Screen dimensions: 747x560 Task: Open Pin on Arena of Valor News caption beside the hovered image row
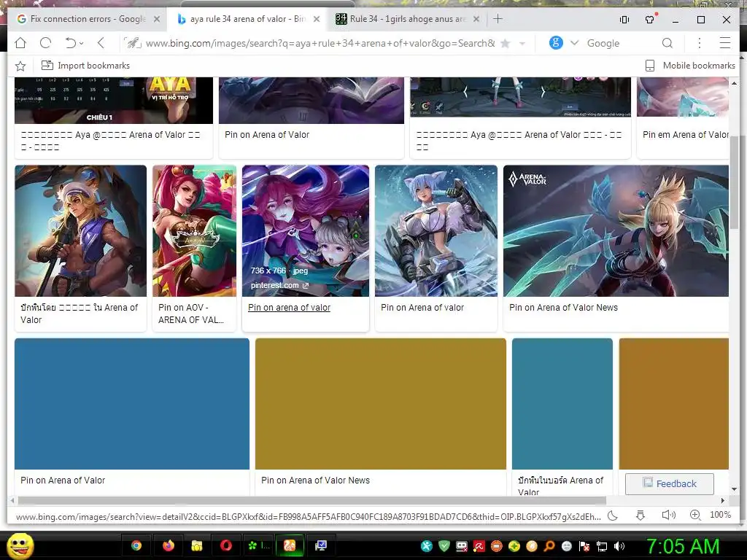click(564, 308)
